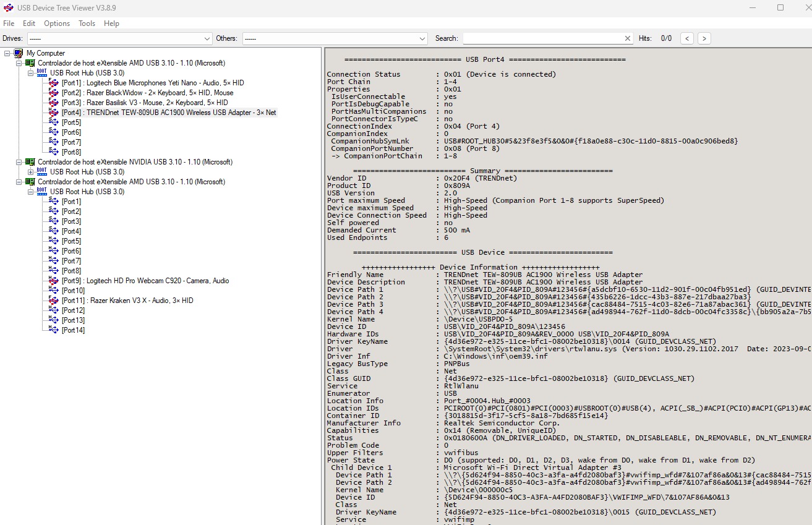This screenshot has width=812, height=525.
Task: Click the Razer Kraken V3 X device icon
Action: coord(54,301)
